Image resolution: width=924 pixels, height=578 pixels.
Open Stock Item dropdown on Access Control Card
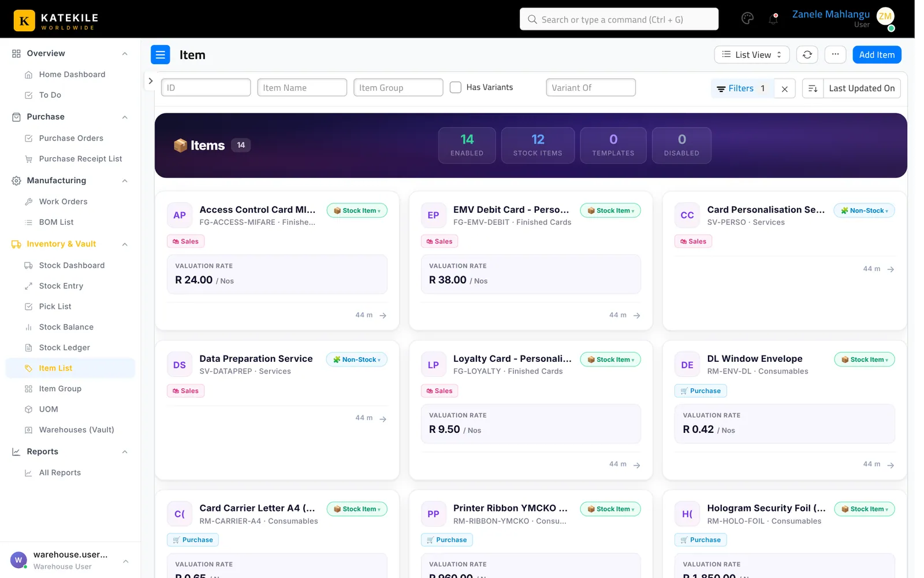[x=357, y=210]
